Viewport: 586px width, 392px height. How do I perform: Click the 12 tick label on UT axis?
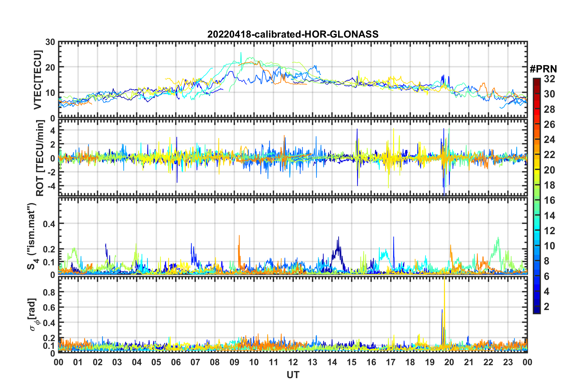point(293,362)
